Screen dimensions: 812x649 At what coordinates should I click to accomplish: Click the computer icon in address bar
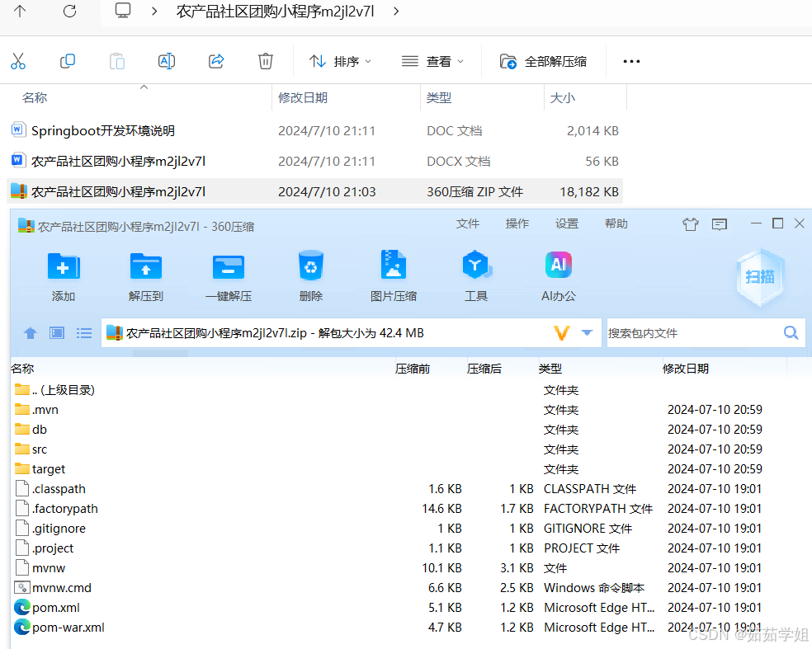(x=123, y=11)
